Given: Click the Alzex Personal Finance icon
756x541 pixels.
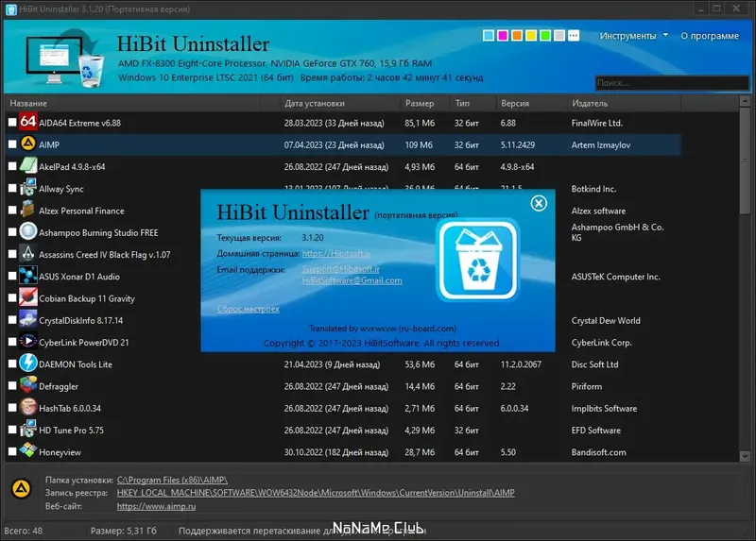Looking at the screenshot, I should 28,210.
